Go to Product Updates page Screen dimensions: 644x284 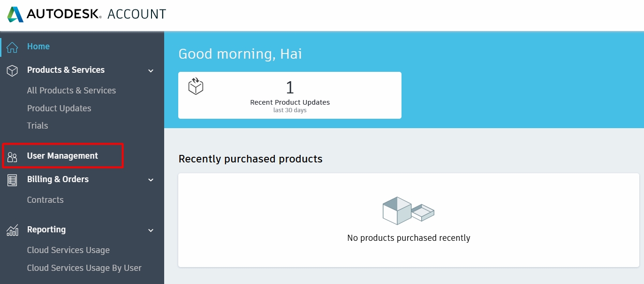[x=59, y=108]
